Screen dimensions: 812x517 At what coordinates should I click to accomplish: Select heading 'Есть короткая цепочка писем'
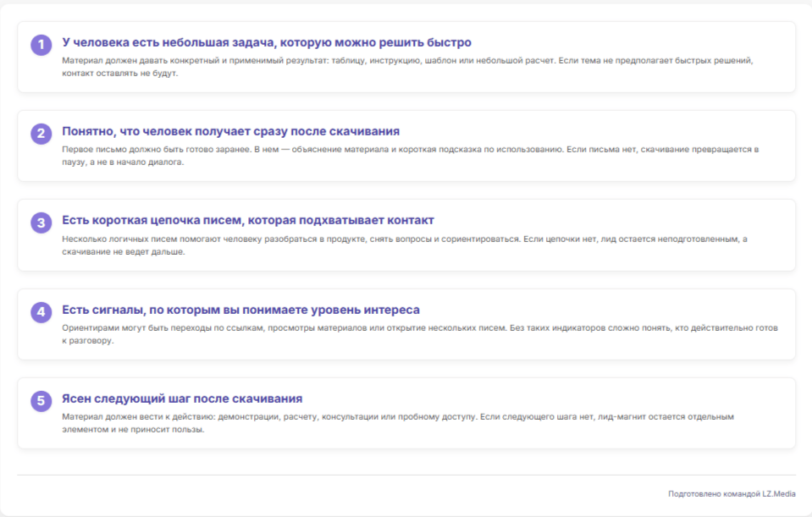248,221
